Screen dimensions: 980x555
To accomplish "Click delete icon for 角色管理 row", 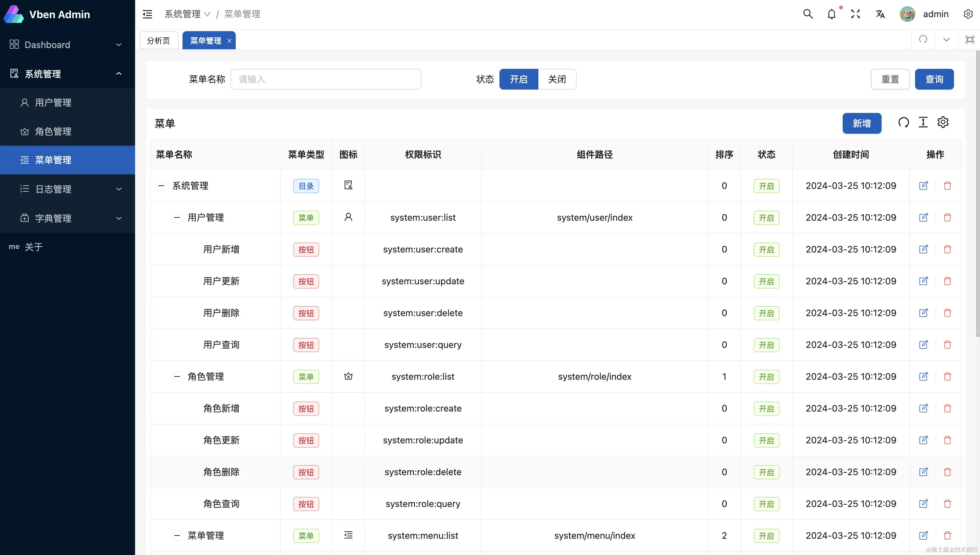I will point(947,376).
